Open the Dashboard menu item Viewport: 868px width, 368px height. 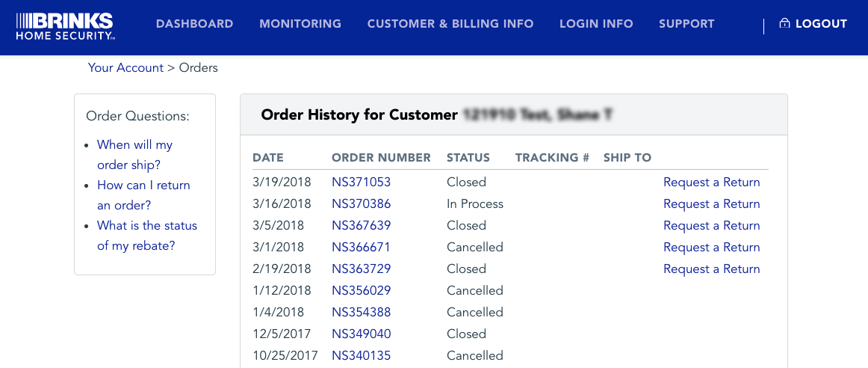tap(194, 24)
